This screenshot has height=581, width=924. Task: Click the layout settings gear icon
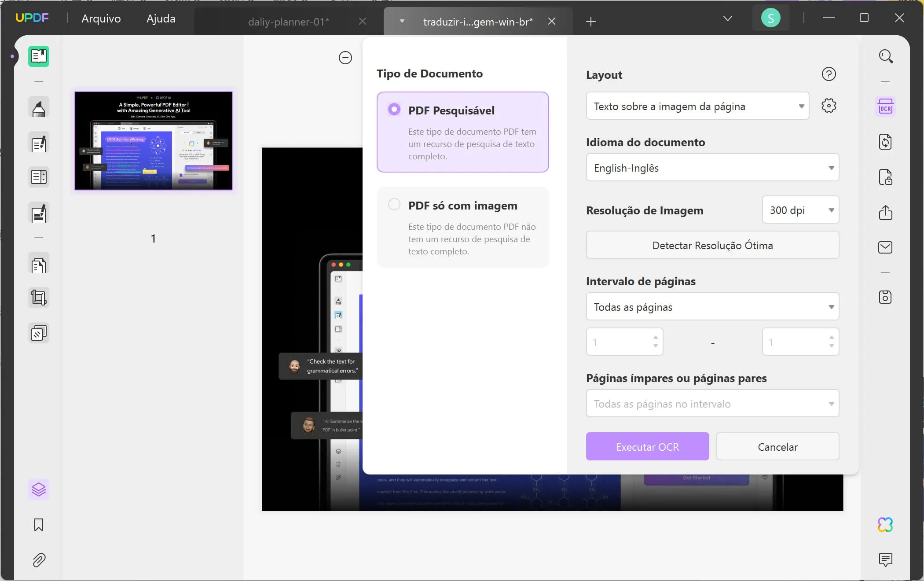pos(829,106)
